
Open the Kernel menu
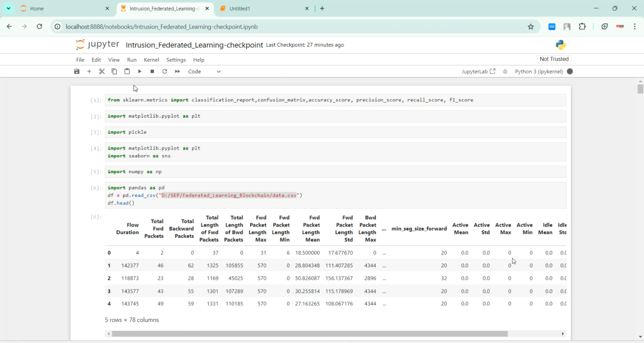coord(151,60)
